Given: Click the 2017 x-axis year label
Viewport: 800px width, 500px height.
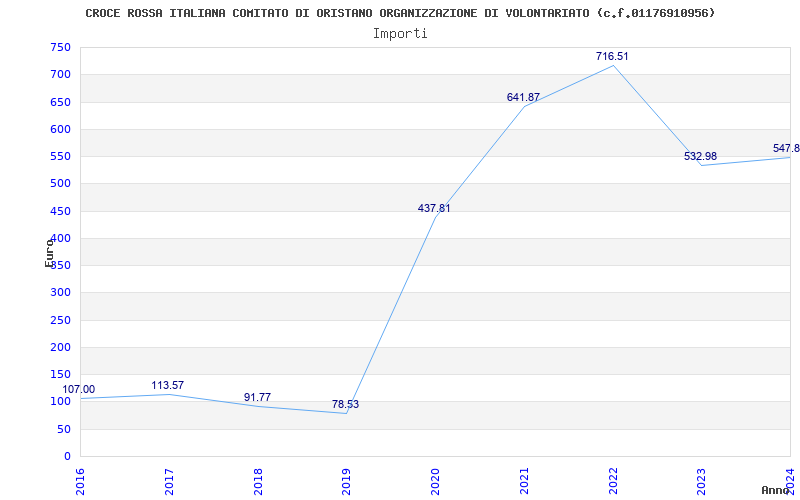Looking at the screenshot, I should click(x=169, y=481).
